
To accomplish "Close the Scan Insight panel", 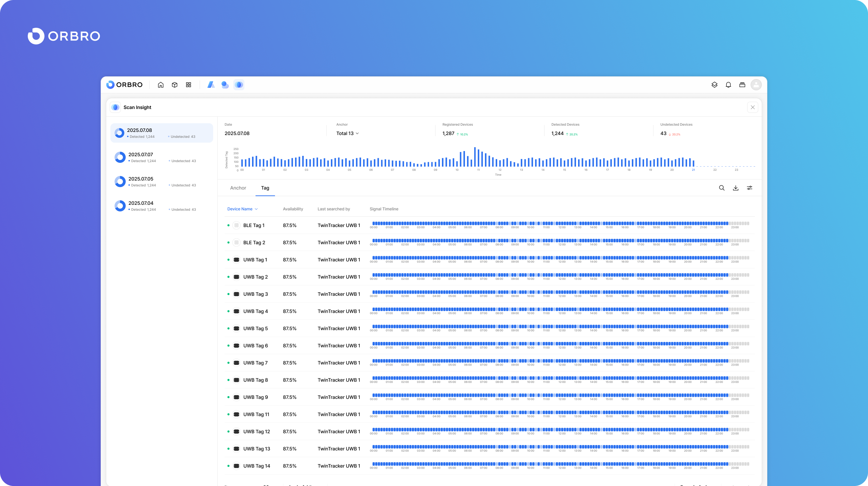I will (753, 107).
